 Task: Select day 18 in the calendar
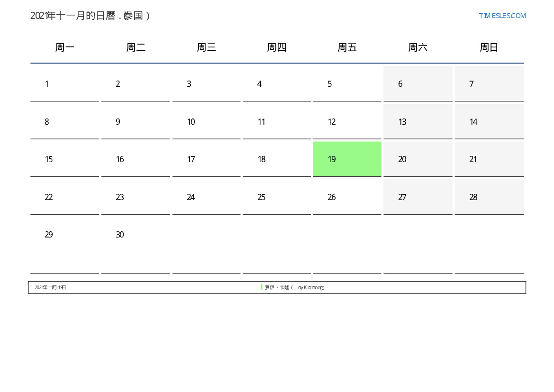tap(277, 159)
